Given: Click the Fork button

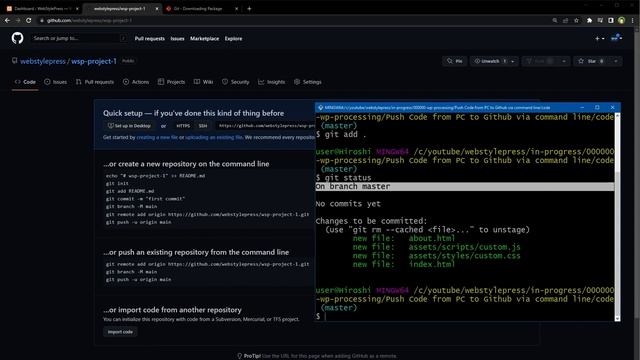Looking at the screenshot, I should 540,61.
